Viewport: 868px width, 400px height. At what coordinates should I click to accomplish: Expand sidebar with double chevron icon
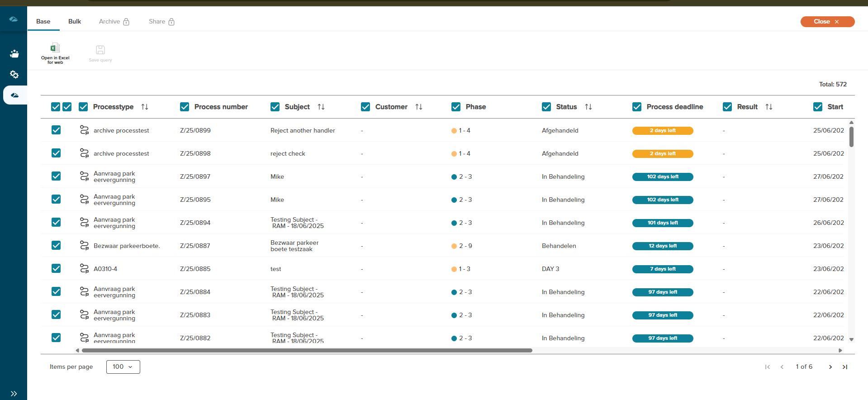pos(14,393)
